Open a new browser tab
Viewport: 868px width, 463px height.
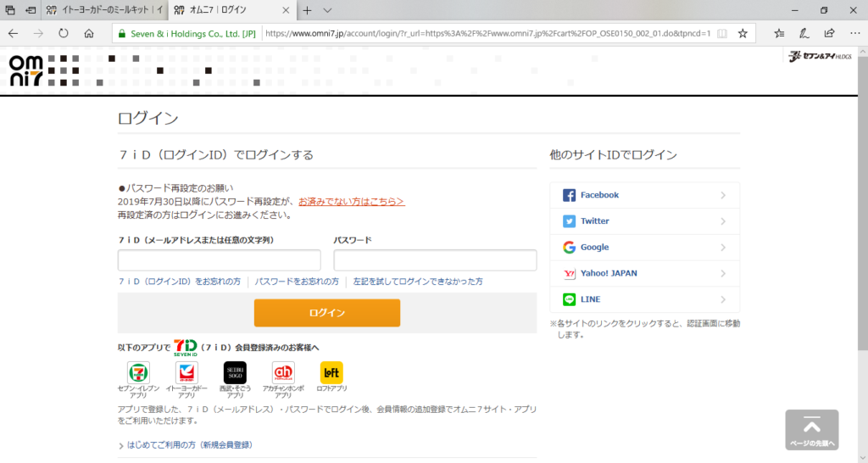(307, 10)
